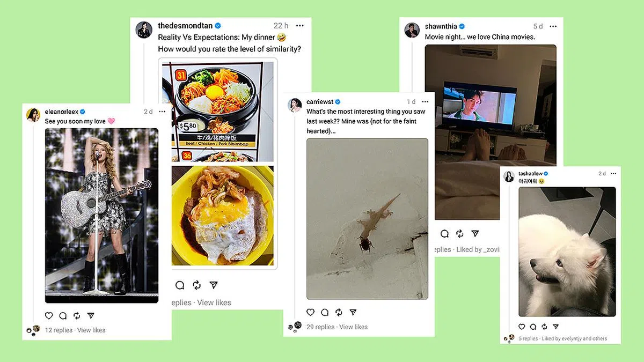This screenshot has height=362, width=644.
Task: Open more options on thedesmondtan's post
Action: pyautogui.click(x=299, y=26)
